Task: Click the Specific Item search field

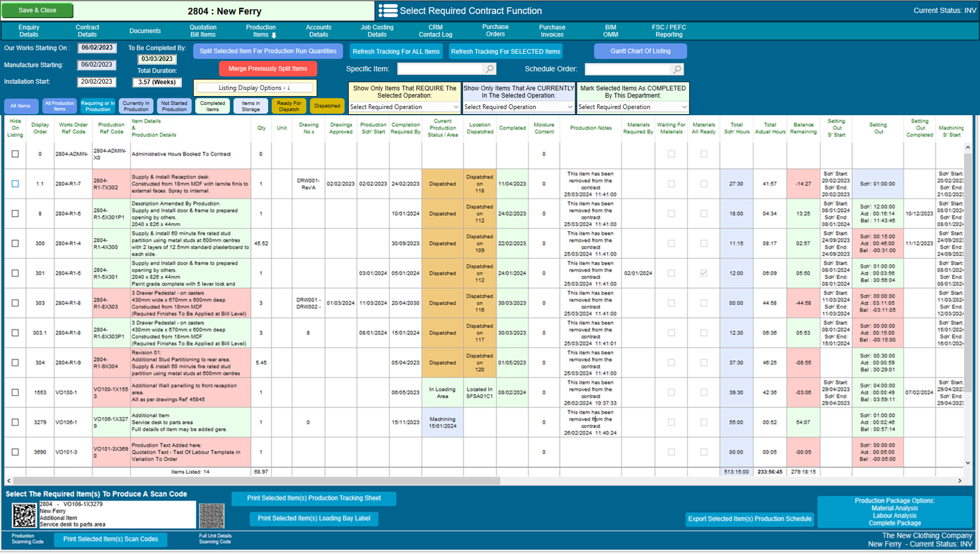Action: 441,69
